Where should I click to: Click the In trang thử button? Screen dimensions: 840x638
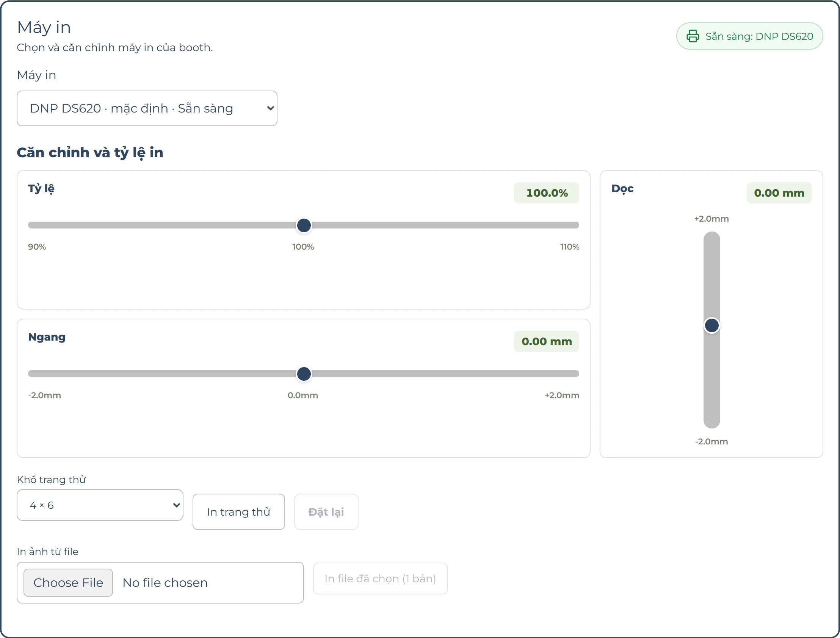point(238,512)
